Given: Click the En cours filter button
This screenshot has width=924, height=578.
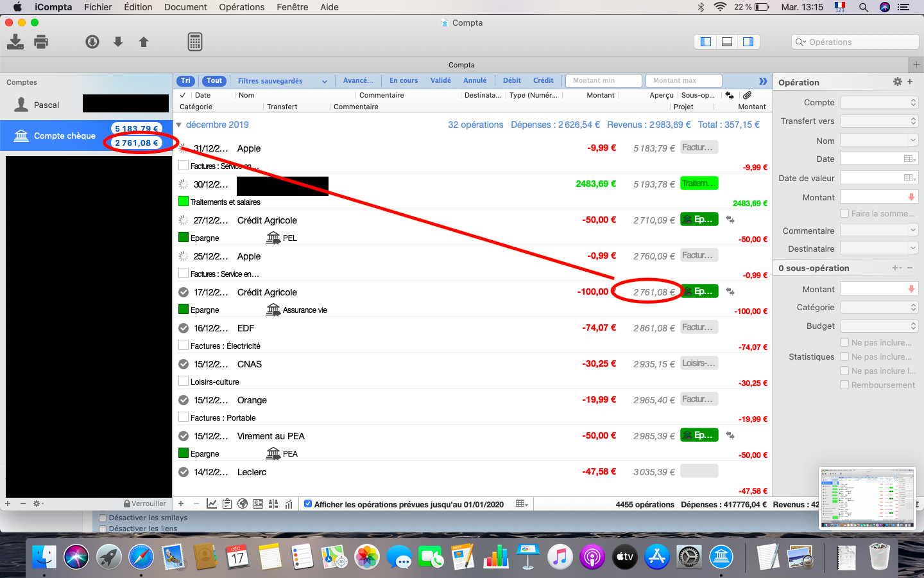Looking at the screenshot, I should pos(404,81).
